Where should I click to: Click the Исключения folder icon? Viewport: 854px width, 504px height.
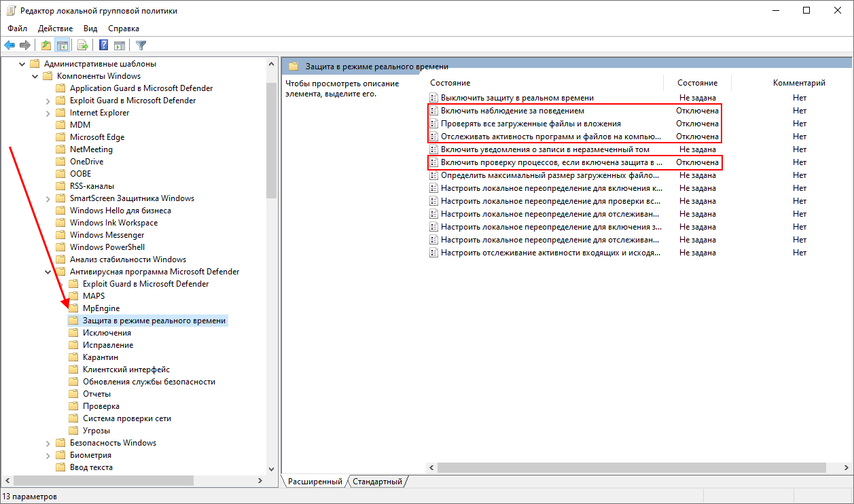point(73,333)
